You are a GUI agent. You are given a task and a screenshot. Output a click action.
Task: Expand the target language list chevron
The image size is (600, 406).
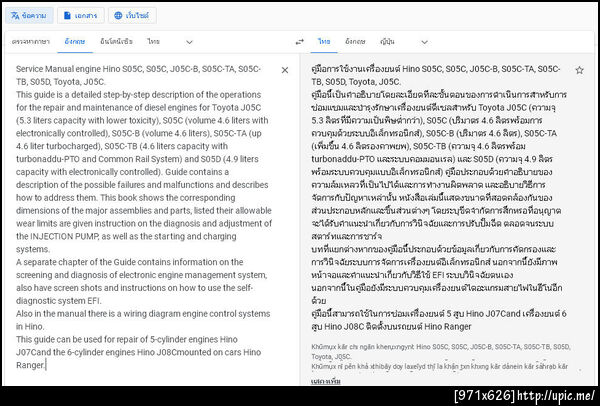424,42
